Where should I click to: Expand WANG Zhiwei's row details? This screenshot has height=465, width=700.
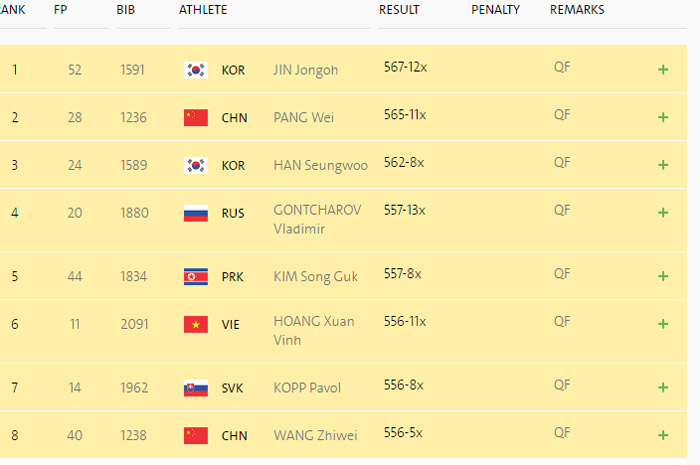(662, 435)
